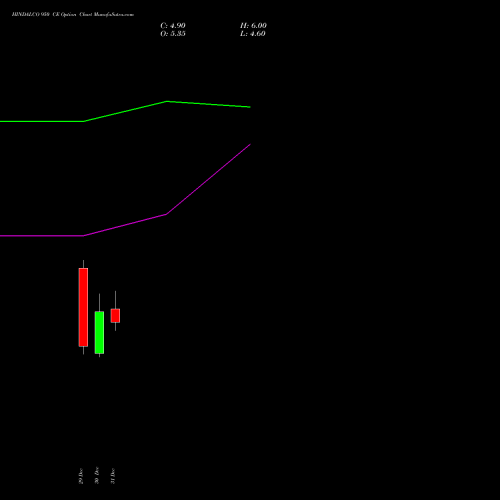500x500 pixels.
Task: Select the close value C: 4.90
Action: click(173, 26)
